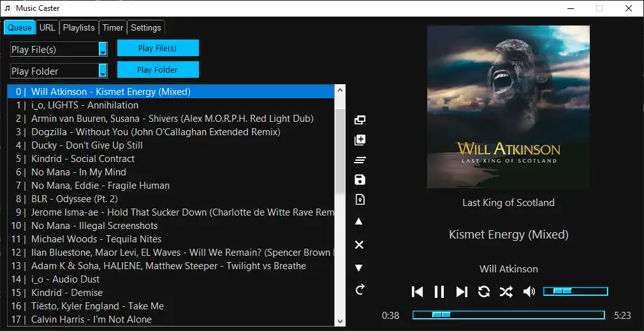The image size is (644, 331).
Task: Switch to mini mode with the overlapping windows icon
Action: [x=360, y=120]
